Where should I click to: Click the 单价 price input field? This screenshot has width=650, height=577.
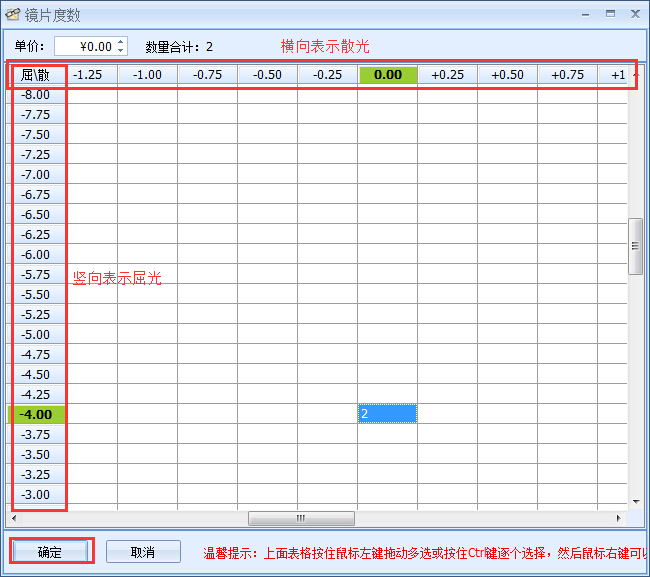pyautogui.click(x=90, y=46)
